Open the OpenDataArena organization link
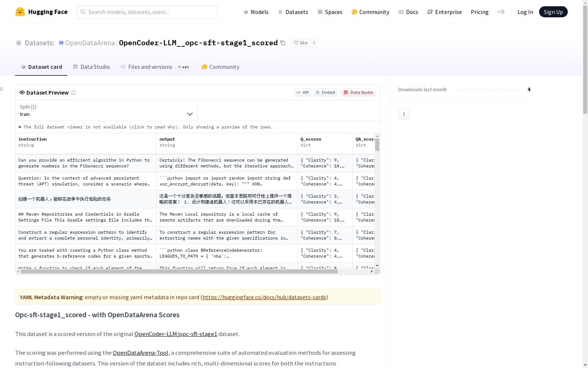The image size is (588, 368). (x=90, y=43)
